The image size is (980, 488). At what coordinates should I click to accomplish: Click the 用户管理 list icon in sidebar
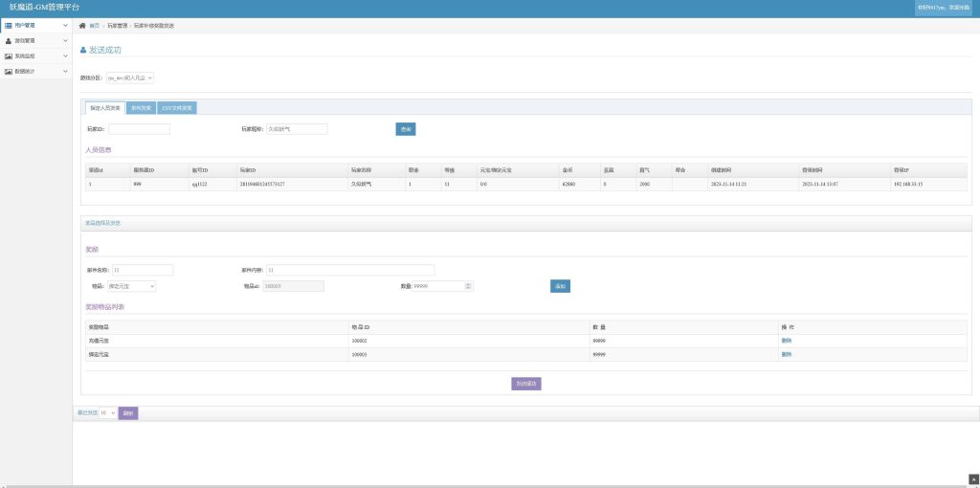click(x=8, y=25)
